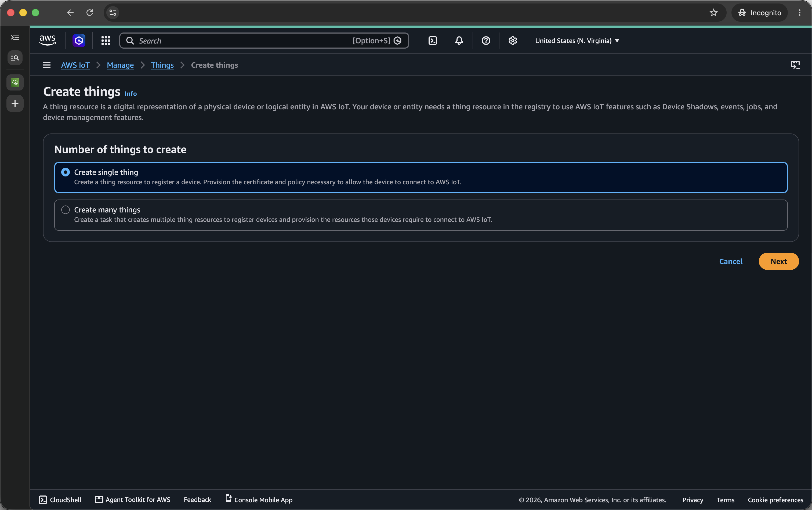
Task: Toggle the hamburger navigation menu beside AWS IoT
Action: [46, 65]
